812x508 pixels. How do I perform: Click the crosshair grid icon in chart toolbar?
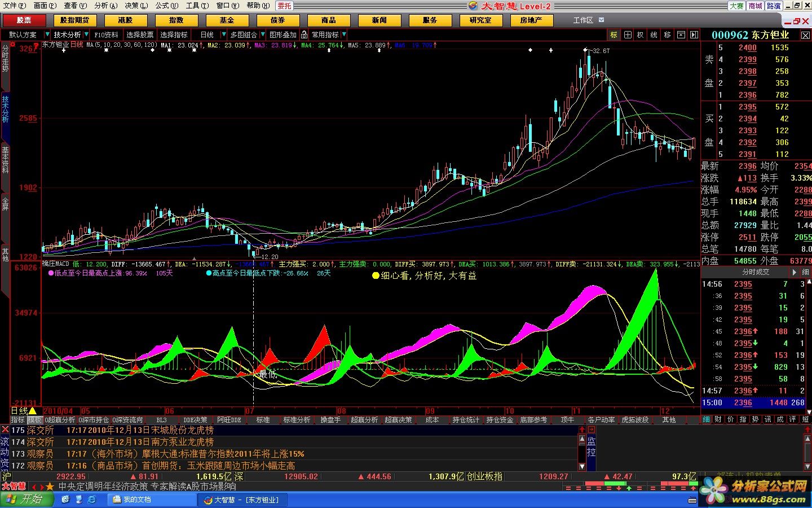click(628, 35)
